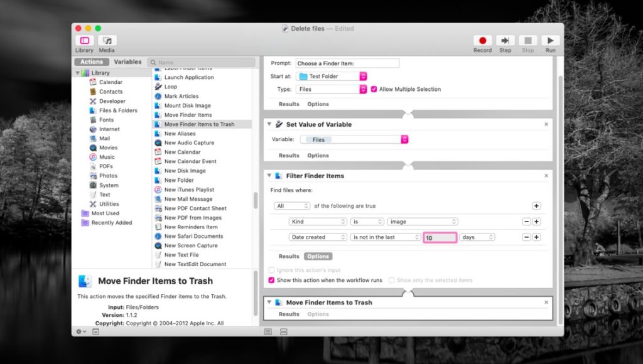Open the workflow settings gear menu

(79, 331)
